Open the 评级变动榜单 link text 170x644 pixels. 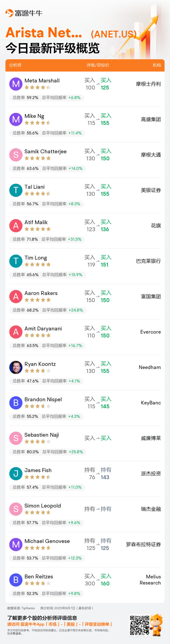point(97,624)
